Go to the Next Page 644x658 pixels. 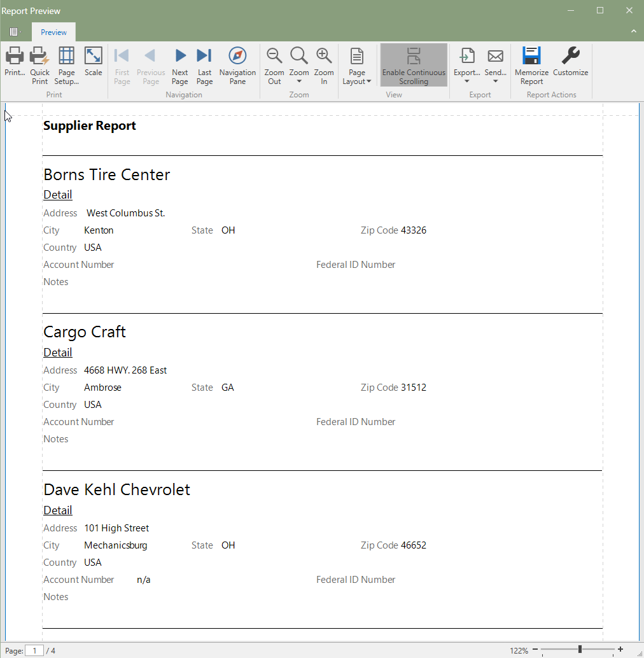(x=180, y=57)
